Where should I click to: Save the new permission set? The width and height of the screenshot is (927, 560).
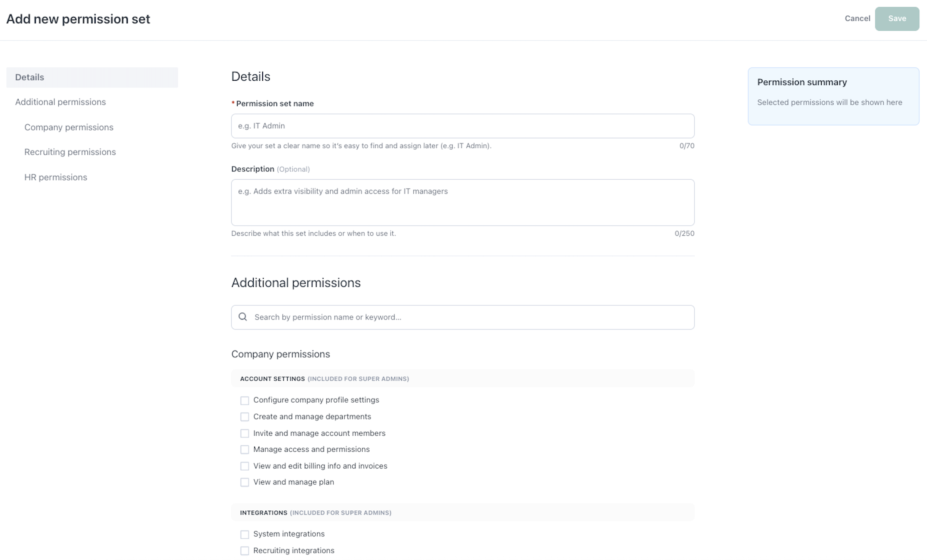tap(897, 18)
